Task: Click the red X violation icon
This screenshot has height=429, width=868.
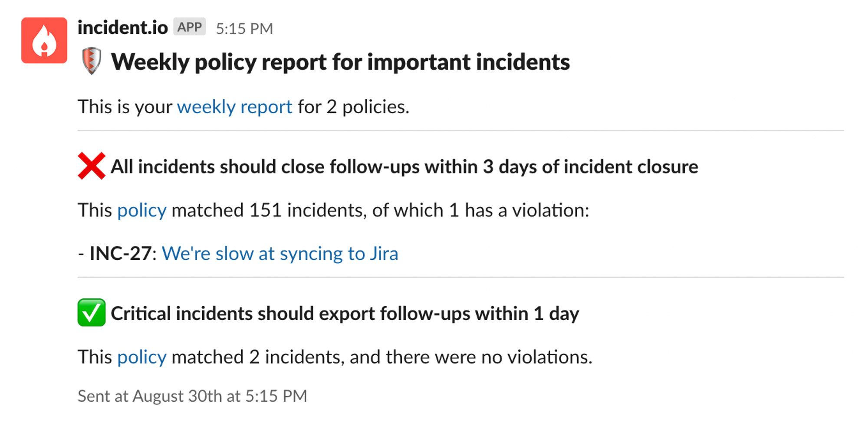Action: point(92,166)
